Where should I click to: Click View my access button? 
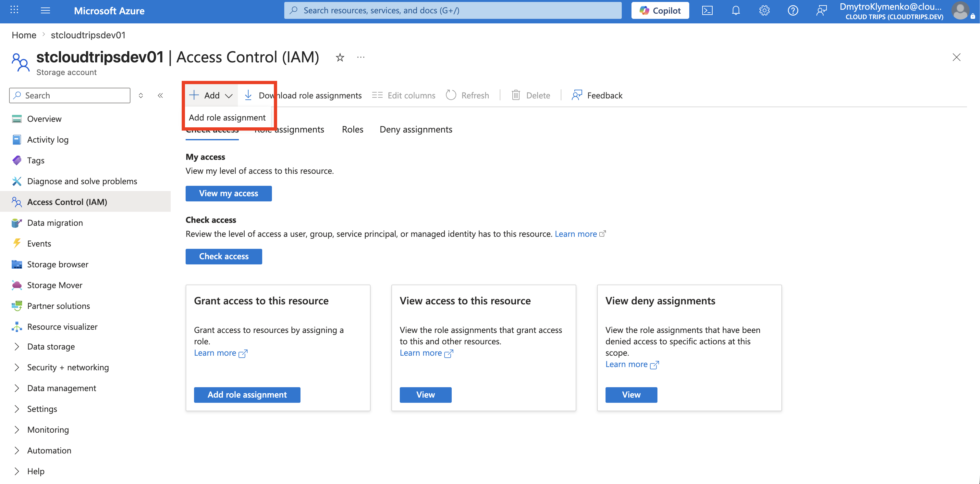229,194
